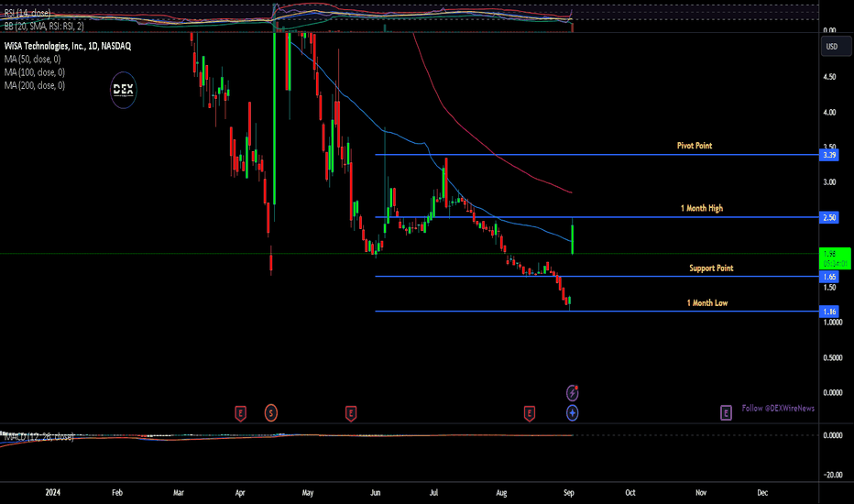
Task: Click the Sep label on time axis
Action: coord(569,493)
